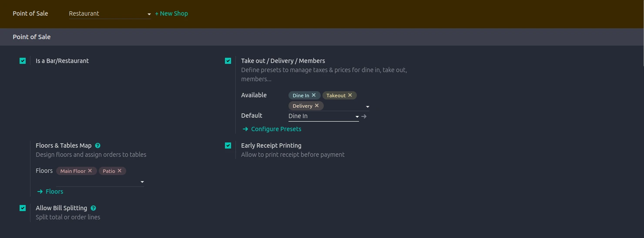Disable Take out / Delivery / Members
Screen dimensions: 644x238
228,61
